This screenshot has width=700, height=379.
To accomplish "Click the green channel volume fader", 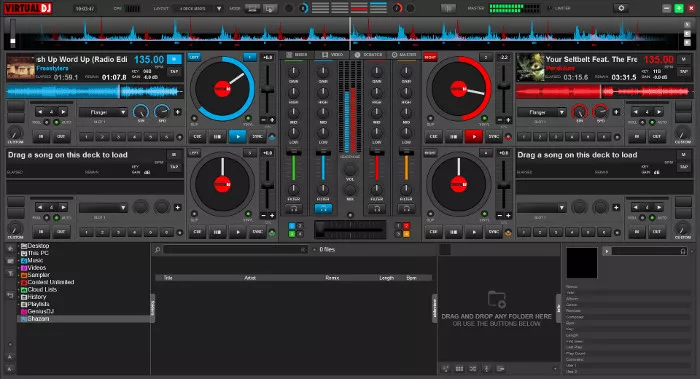I will (294, 154).
